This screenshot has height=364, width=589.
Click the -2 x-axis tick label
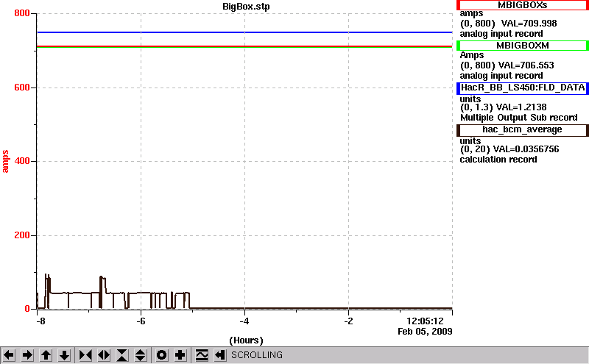point(348,321)
